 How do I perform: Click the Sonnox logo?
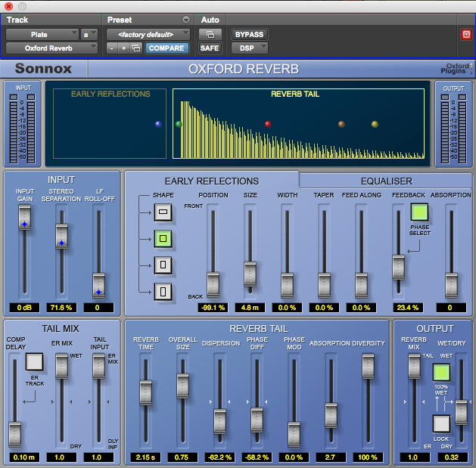tap(43, 69)
